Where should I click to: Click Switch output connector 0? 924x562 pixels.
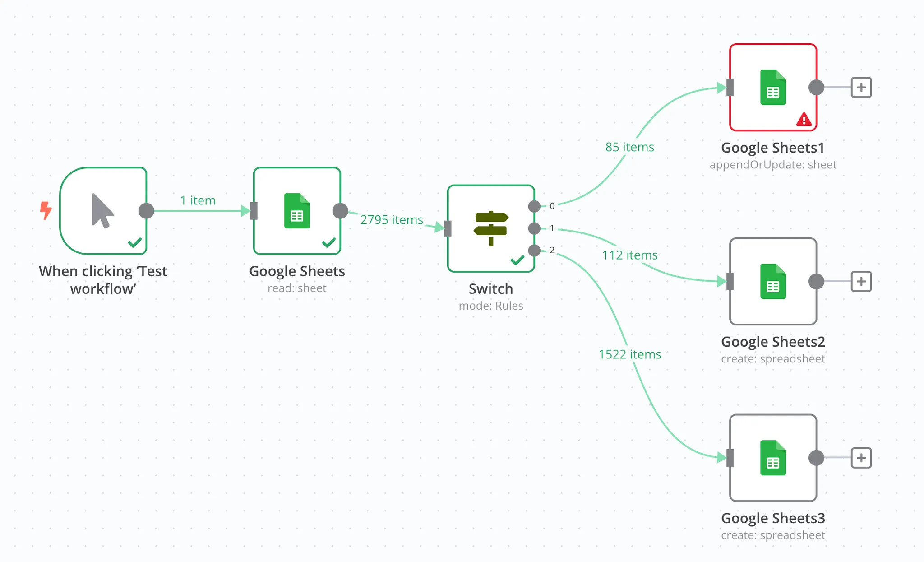click(x=534, y=206)
